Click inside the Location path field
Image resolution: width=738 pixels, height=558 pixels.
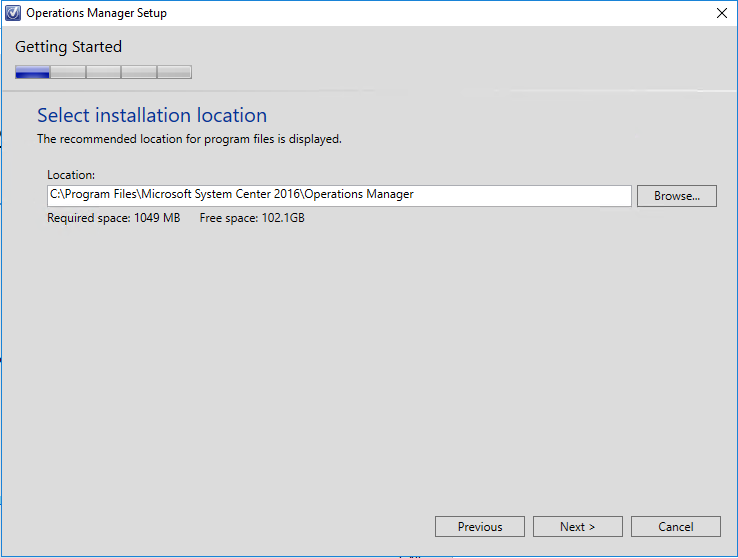click(x=339, y=196)
